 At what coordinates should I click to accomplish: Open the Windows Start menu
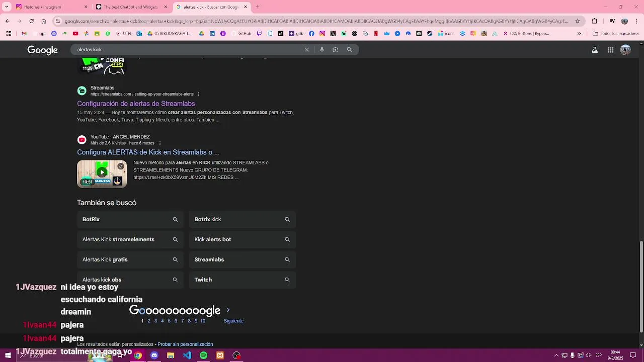click(8, 355)
